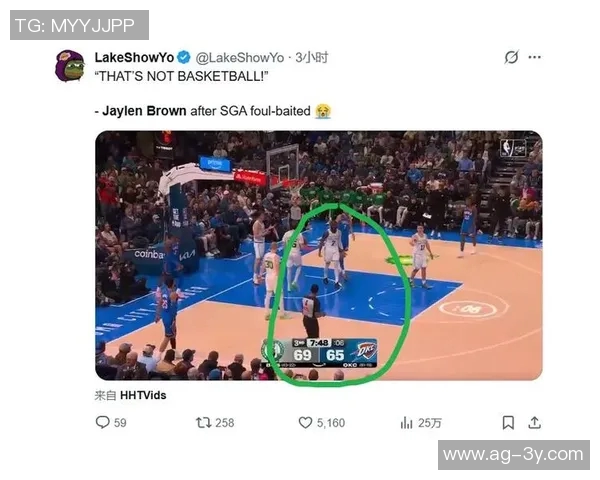
Task: Share the tweet via upload icon
Action: (x=535, y=423)
